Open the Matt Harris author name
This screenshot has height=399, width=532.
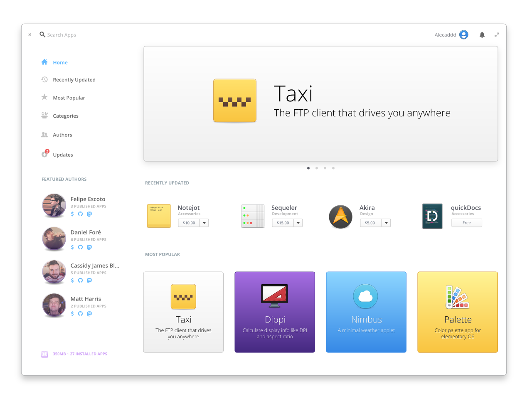(86, 299)
